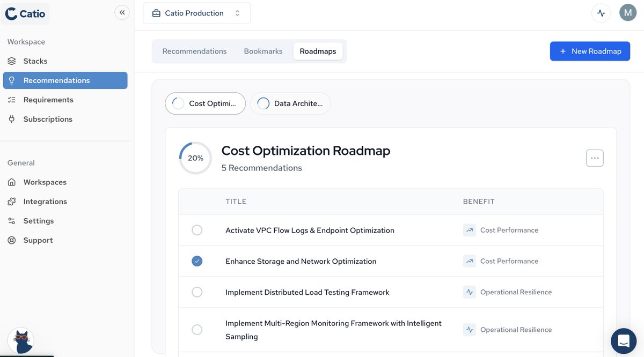
Task: Click Operational Resilience label in Multi-Region Monitoring row
Action: 516,330
